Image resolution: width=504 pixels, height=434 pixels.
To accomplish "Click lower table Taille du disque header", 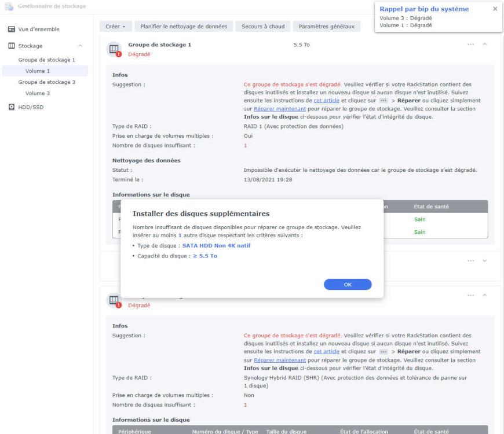I will pyautogui.click(x=286, y=432).
